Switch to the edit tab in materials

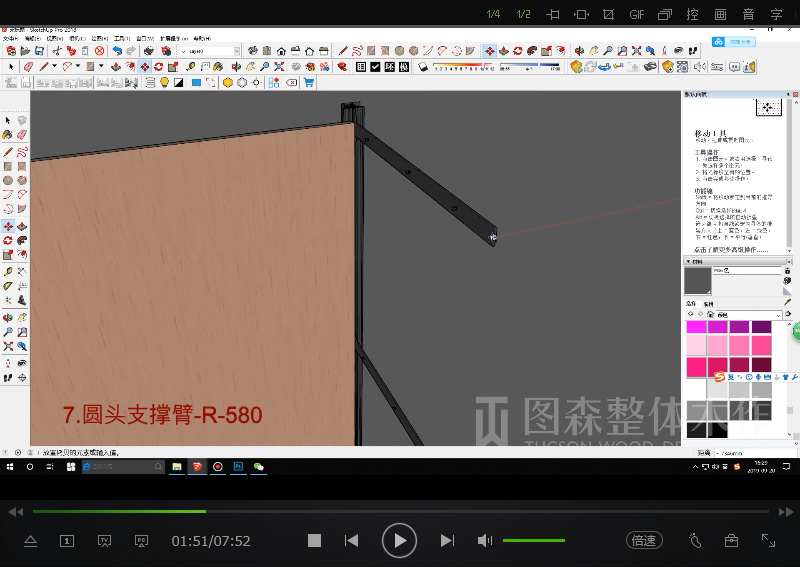click(708, 303)
